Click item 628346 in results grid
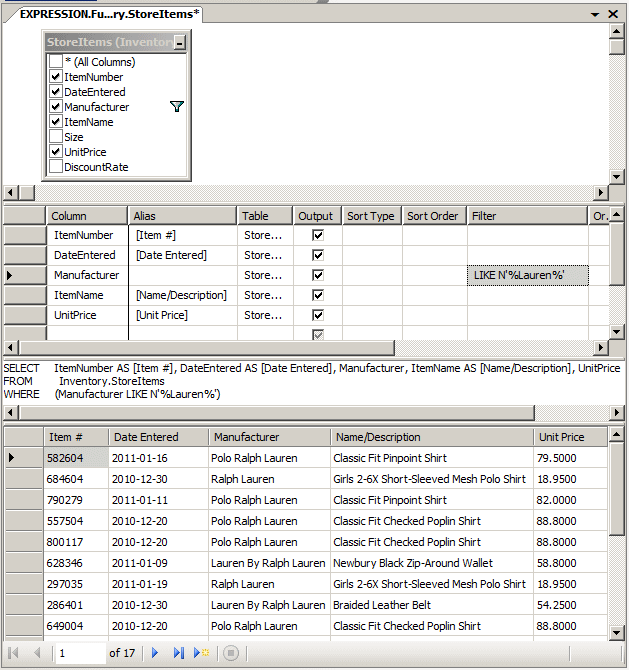Image resolution: width=629 pixels, height=670 pixels. point(76,563)
